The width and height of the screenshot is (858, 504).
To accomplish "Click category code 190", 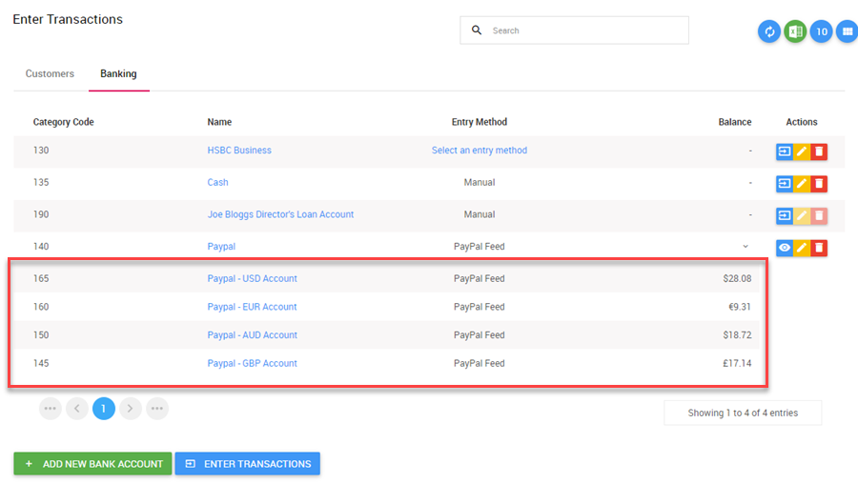I will click(x=41, y=214).
